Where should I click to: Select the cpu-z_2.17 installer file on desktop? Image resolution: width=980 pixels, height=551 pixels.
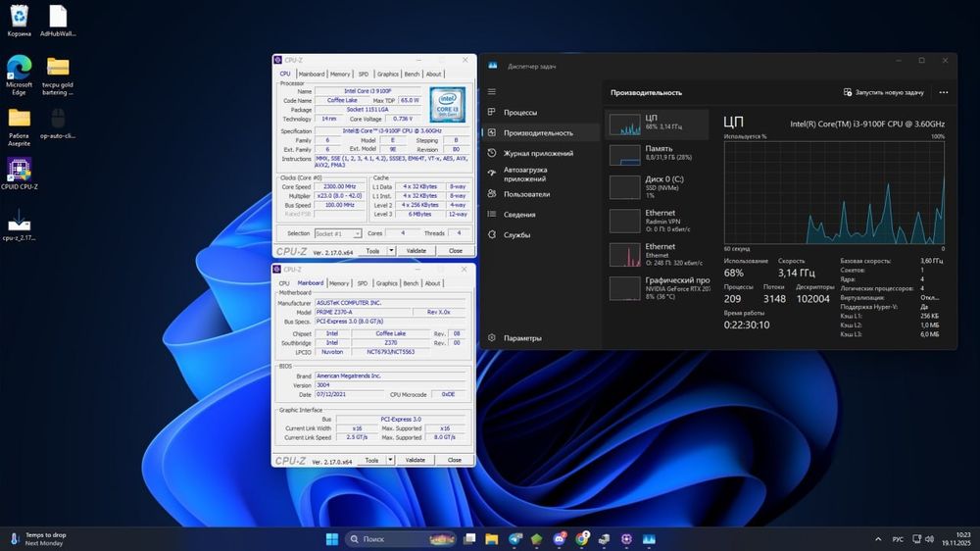pos(20,225)
